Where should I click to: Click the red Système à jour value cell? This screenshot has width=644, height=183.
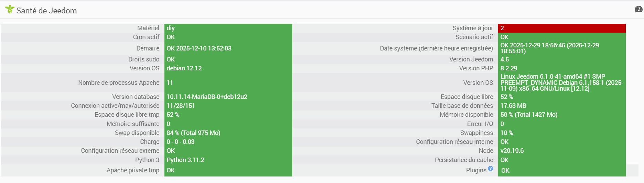[x=561, y=28]
